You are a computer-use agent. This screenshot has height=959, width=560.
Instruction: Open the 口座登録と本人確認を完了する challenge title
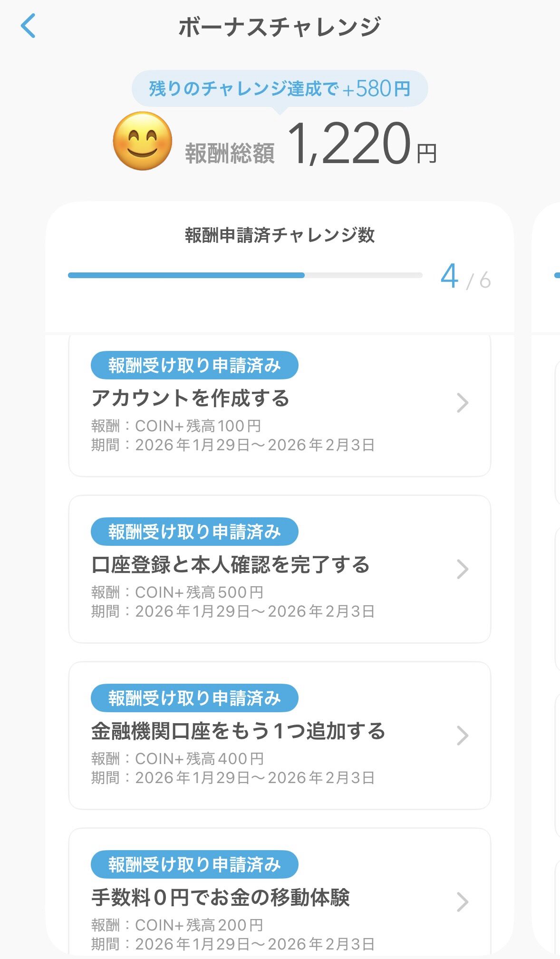click(x=231, y=565)
